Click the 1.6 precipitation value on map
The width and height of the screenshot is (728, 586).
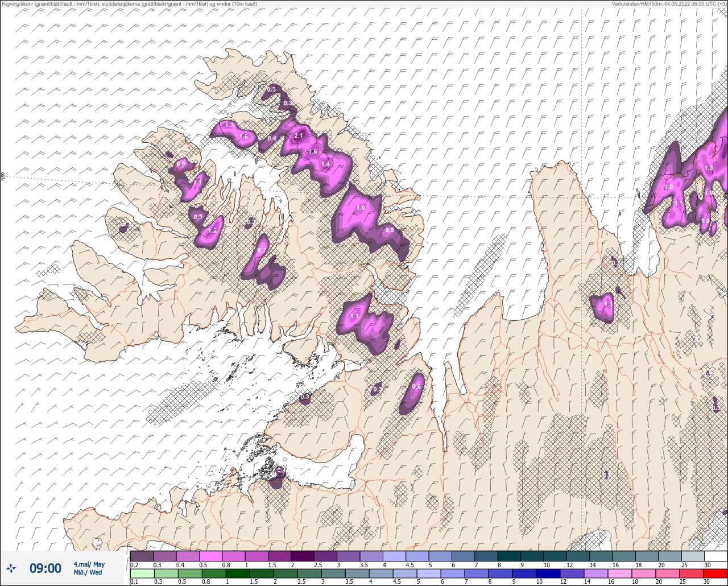tap(312, 151)
